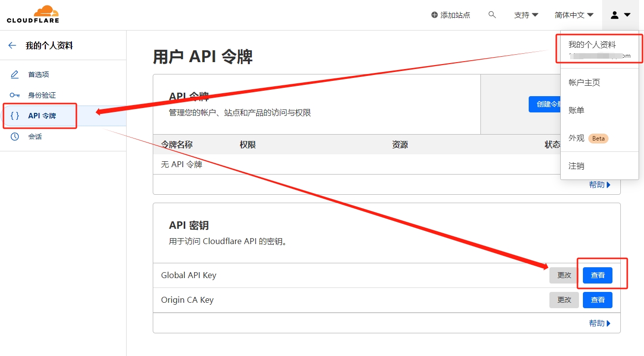Open 帮助 link under API 密钥 section
644x356 pixels.
pyautogui.click(x=600, y=323)
